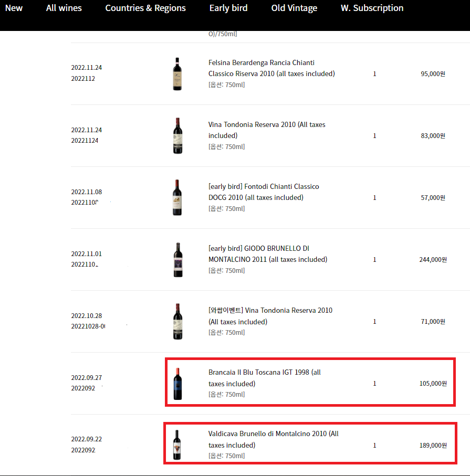Open Countries & Regions menu
Screen dimensions: 470x476
click(145, 8)
